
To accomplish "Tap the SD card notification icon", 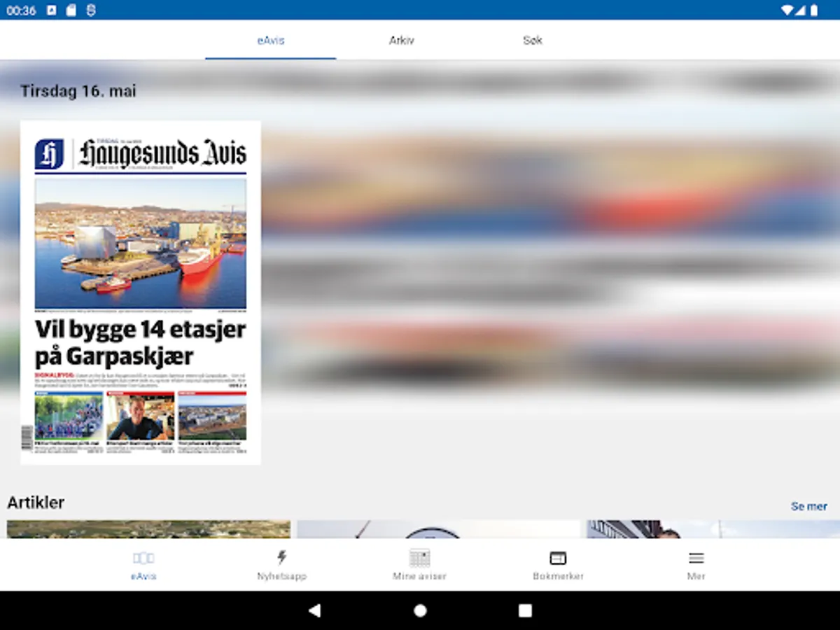I will pyautogui.click(x=71, y=10).
